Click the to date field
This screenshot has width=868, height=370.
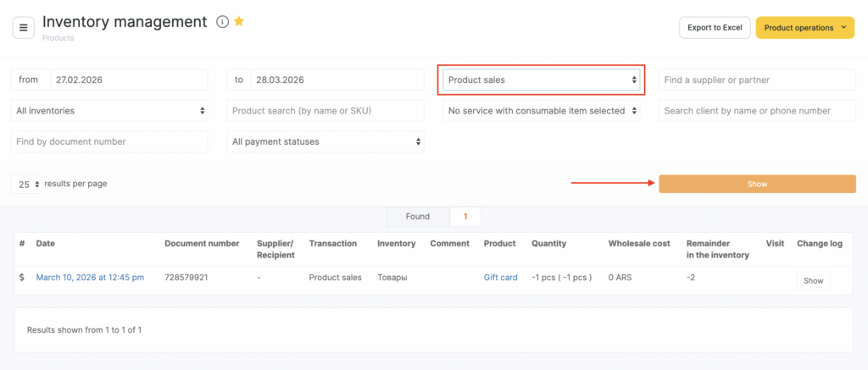(337, 80)
